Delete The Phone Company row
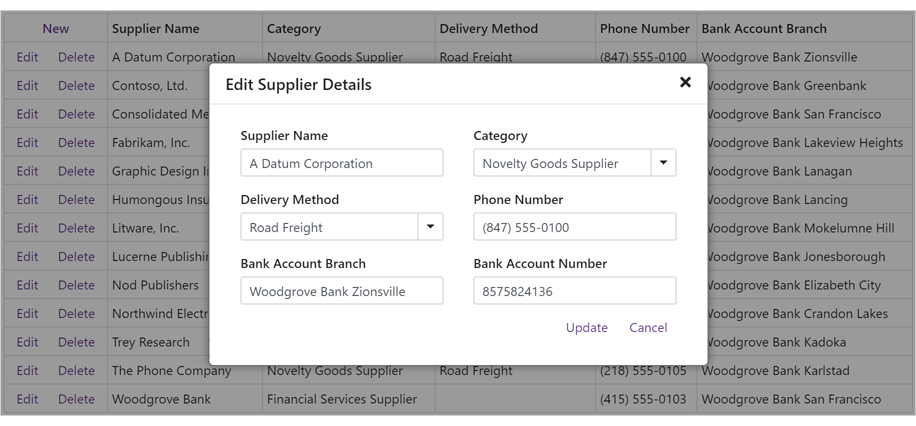Image resolution: width=916 pixels, height=426 pixels. point(76,371)
